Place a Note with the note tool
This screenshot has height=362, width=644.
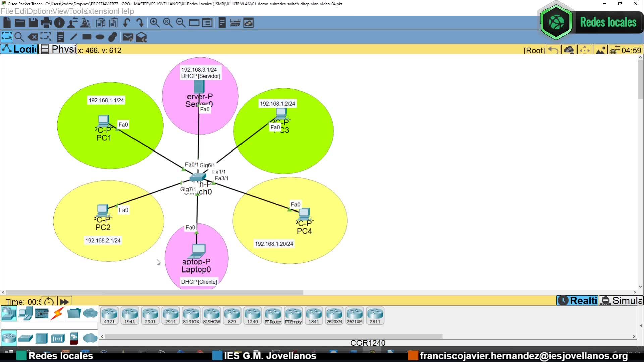(x=61, y=37)
